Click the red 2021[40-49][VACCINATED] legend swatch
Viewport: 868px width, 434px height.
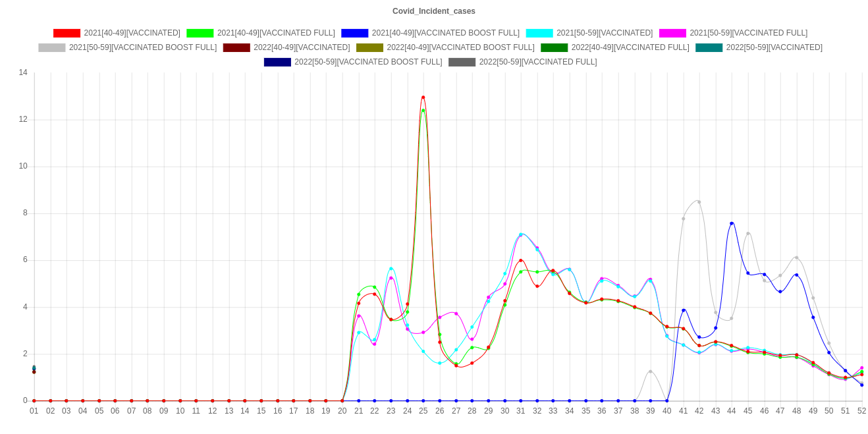click(67, 33)
